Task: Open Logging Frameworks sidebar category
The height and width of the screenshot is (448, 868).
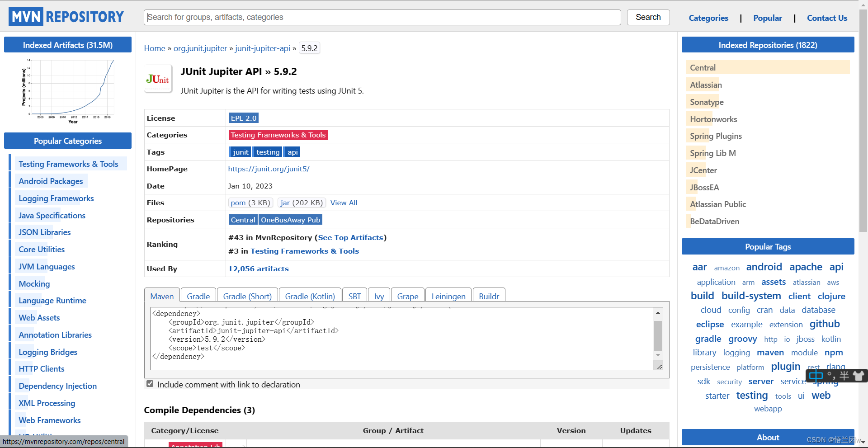Action: coord(56,198)
